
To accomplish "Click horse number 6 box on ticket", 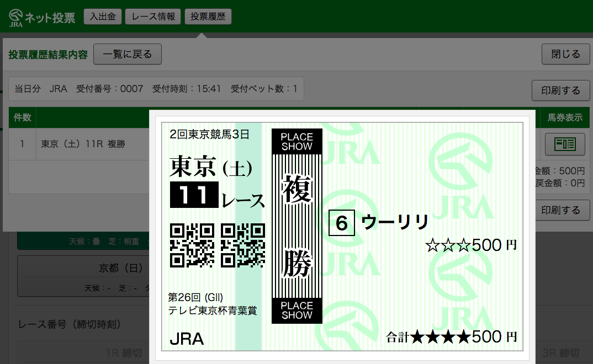I will click(342, 223).
